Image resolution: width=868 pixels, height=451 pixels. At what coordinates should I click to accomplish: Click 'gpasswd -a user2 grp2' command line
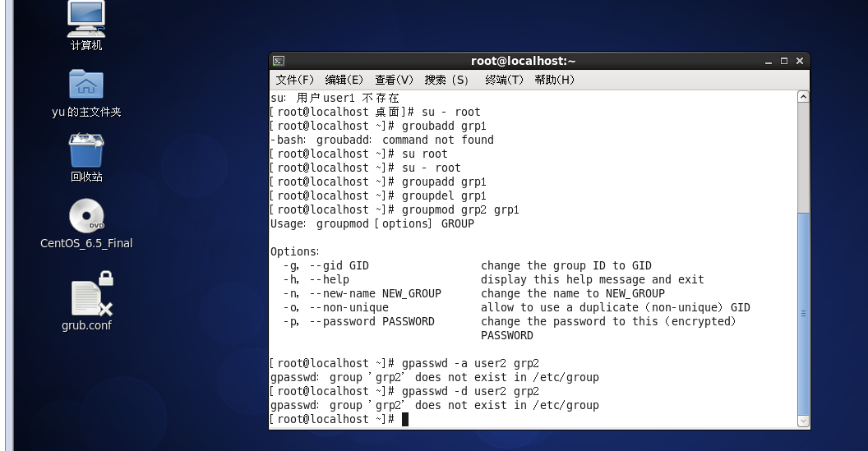pos(404,364)
